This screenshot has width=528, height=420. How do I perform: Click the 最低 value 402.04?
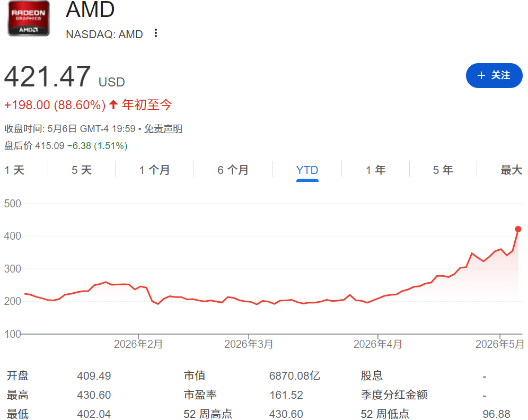pos(94,414)
